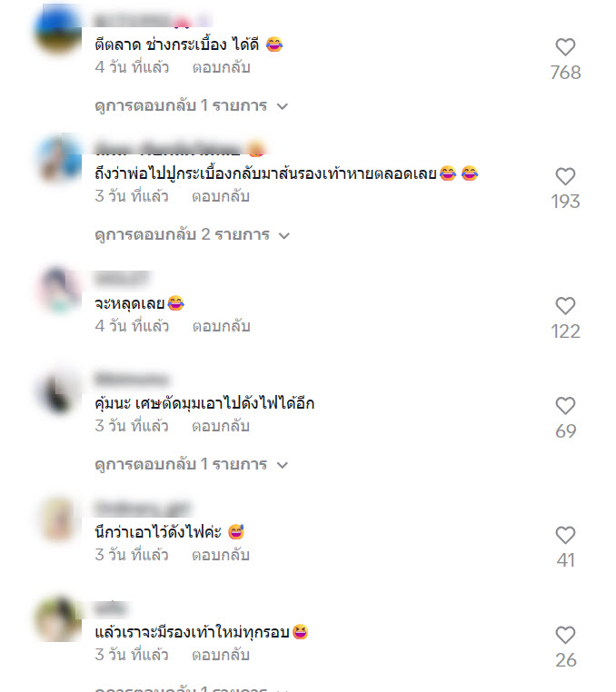This screenshot has height=692, width=616.
Task: Expand replies under the ตีตลาด ช่างกระเบื้อง comment
Action: pyautogui.click(x=191, y=106)
